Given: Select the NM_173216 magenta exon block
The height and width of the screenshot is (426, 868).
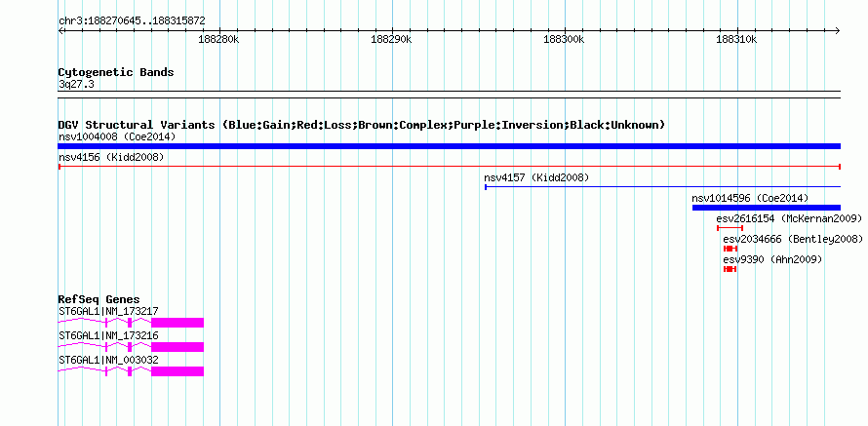Looking at the screenshot, I should pyautogui.click(x=178, y=347).
